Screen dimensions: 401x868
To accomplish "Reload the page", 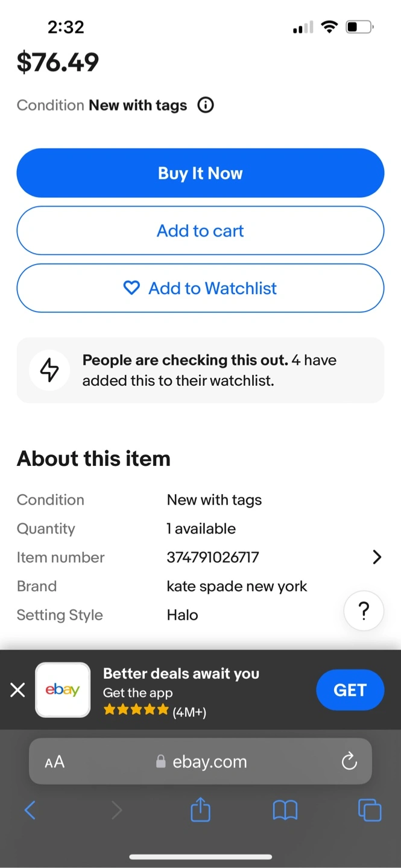I will (x=349, y=762).
